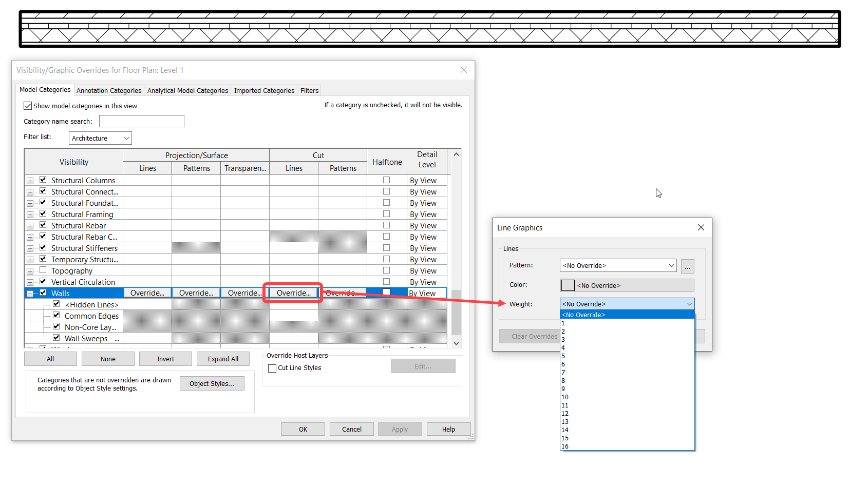Expand the Structural Framing category tree
The height and width of the screenshot is (486, 868).
pos(30,213)
